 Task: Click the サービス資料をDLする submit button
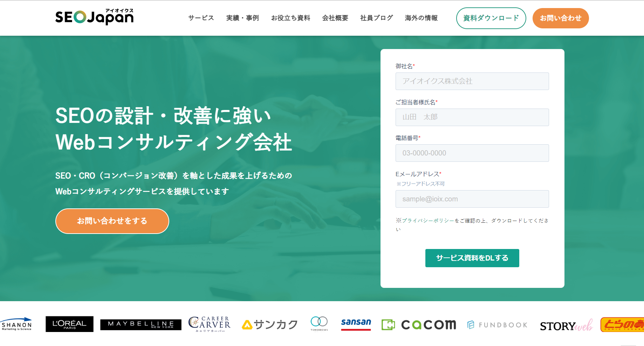point(472,258)
